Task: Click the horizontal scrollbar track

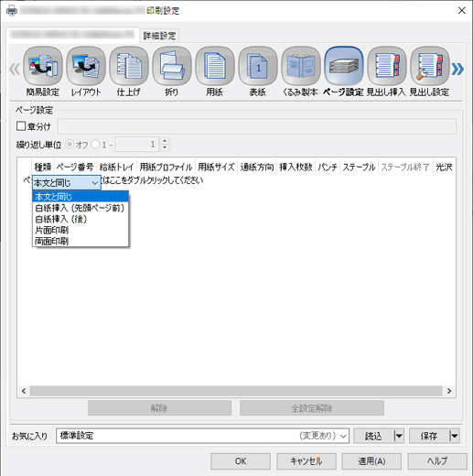Action: coord(236,391)
